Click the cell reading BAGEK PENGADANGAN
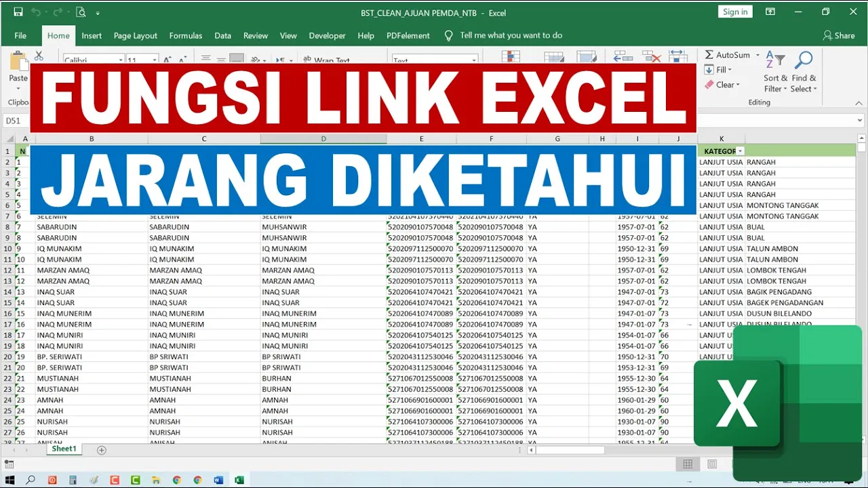This screenshot has height=488, width=868. pyautogui.click(x=785, y=303)
